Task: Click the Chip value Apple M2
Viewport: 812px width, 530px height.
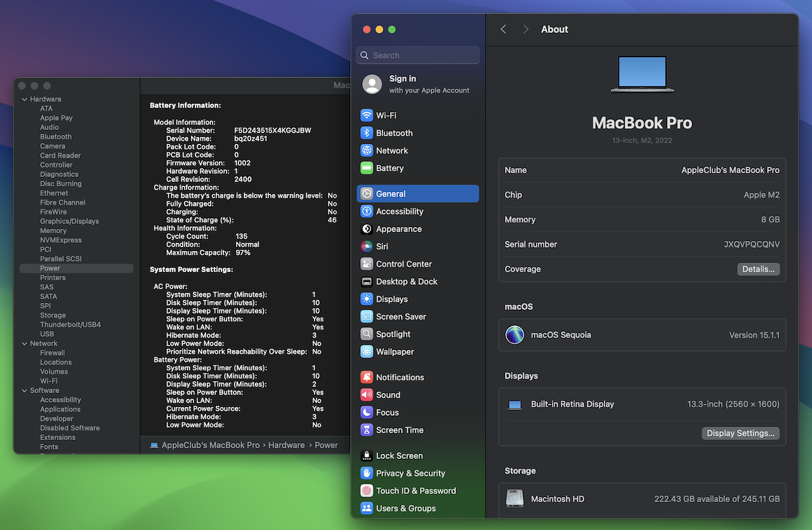Action: [x=761, y=195]
